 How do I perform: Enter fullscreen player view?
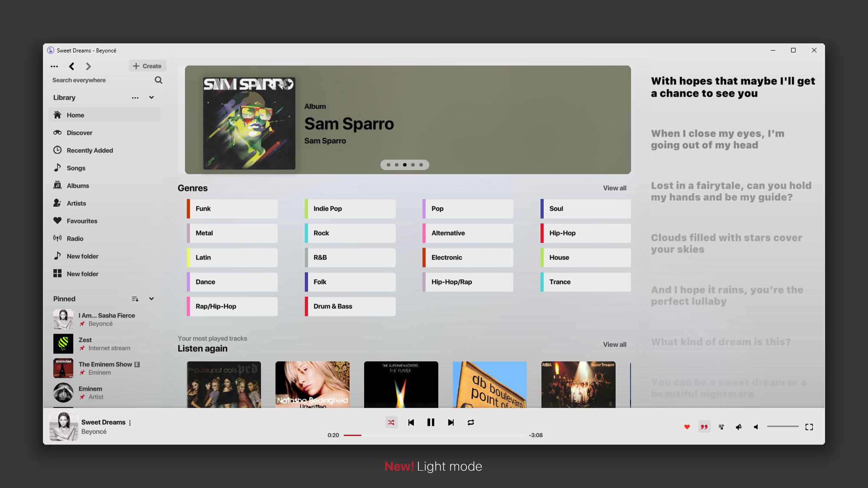tap(809, 427)
